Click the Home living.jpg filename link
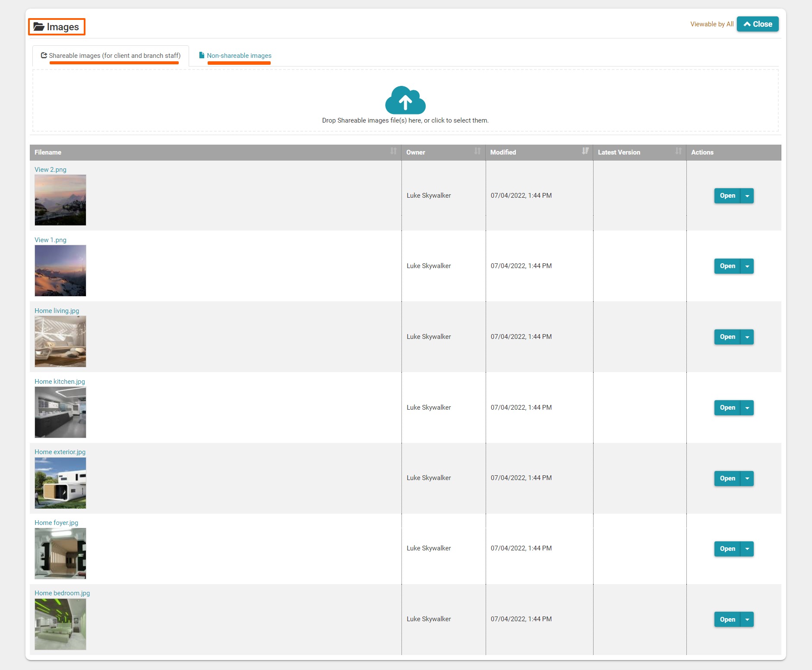 pyautogui.click(x=57, y=311)
